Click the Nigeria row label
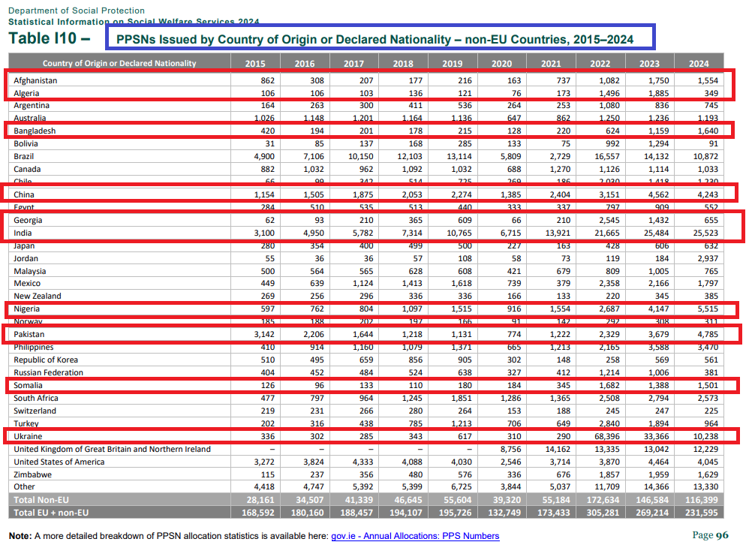This screenshot has width=746, height=560. point(27,309)
